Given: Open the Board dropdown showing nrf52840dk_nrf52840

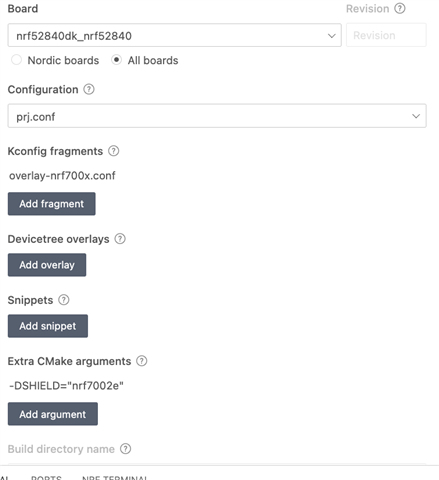Looking at the screenshot, I should (174, 35).
